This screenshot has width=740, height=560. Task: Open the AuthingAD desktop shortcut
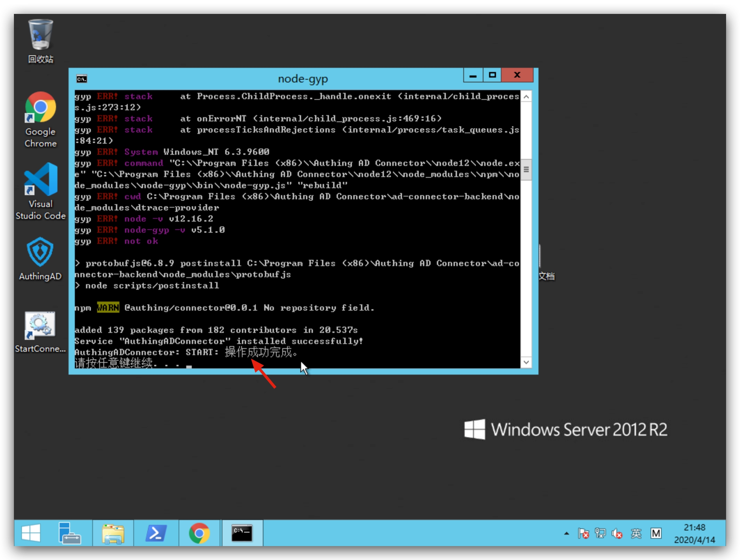40,252
